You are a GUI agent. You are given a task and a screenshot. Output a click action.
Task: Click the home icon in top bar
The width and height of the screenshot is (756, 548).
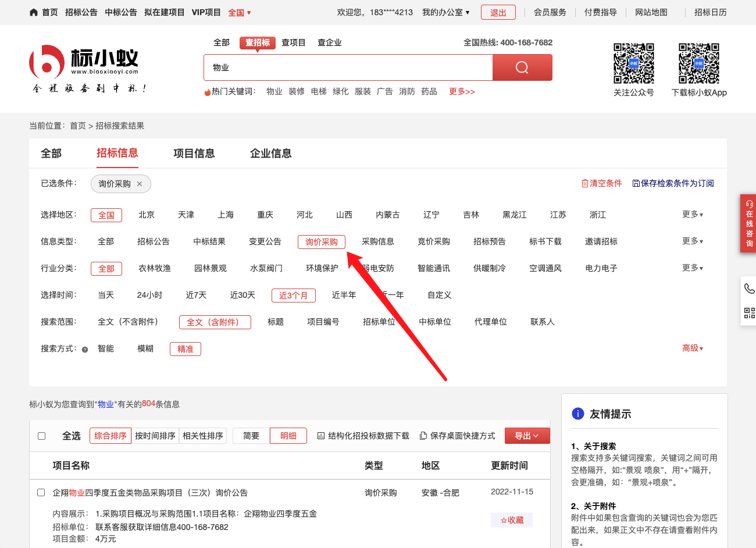click(34, 12)
